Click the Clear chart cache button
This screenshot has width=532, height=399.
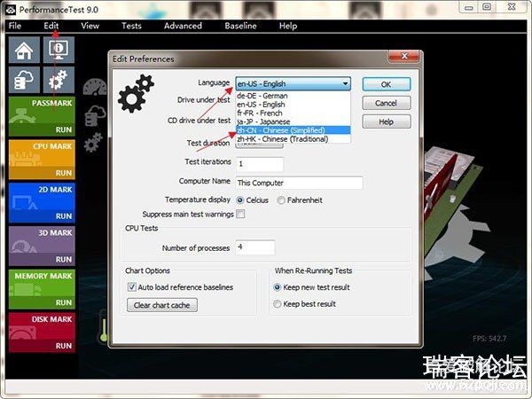[x=162, y=305]
